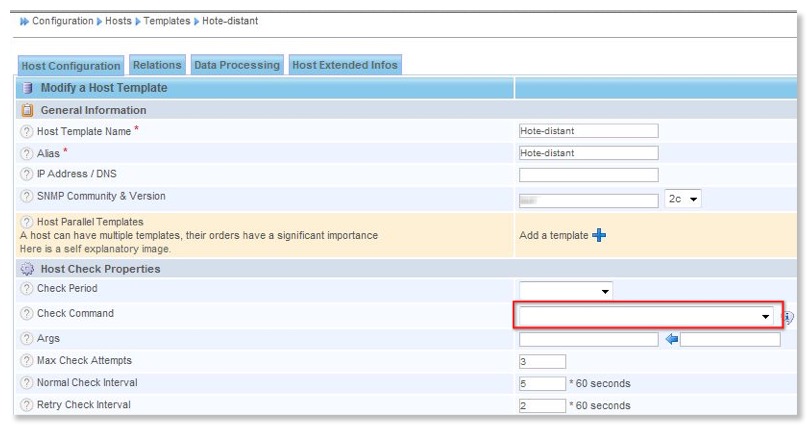The image size is (807, 425).
Task: Switch to the Data Processing tab
Action: coord(236,65)
